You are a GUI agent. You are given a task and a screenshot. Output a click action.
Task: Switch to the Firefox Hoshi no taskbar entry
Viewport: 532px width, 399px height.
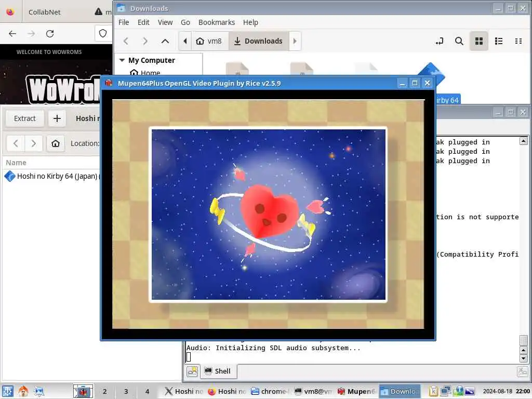coord(227,391)
